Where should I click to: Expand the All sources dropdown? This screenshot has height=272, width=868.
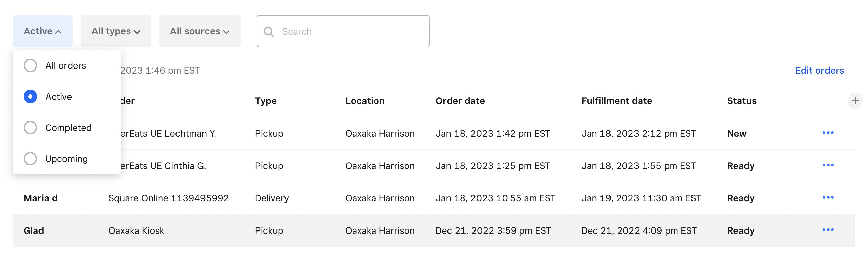(200, 31)
